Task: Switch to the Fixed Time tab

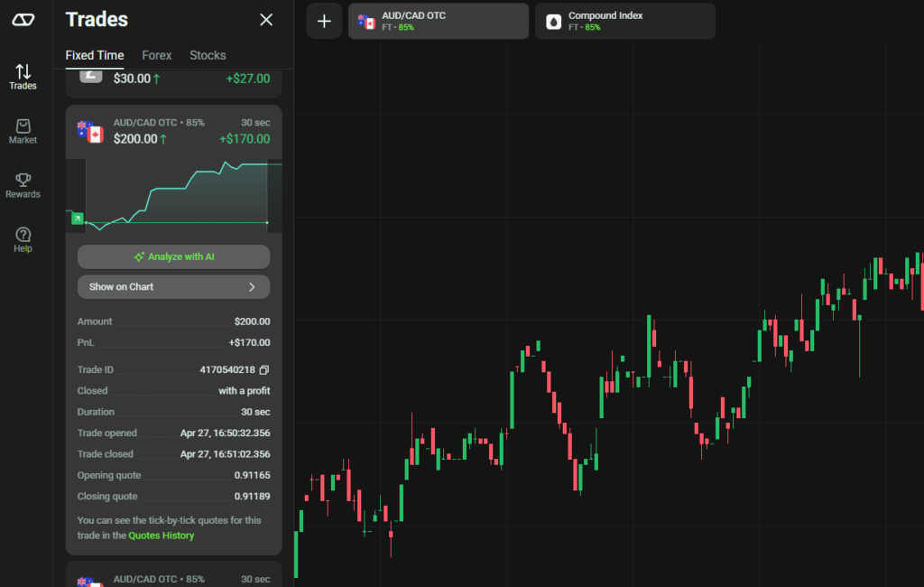Action: (x=95, y=55)
